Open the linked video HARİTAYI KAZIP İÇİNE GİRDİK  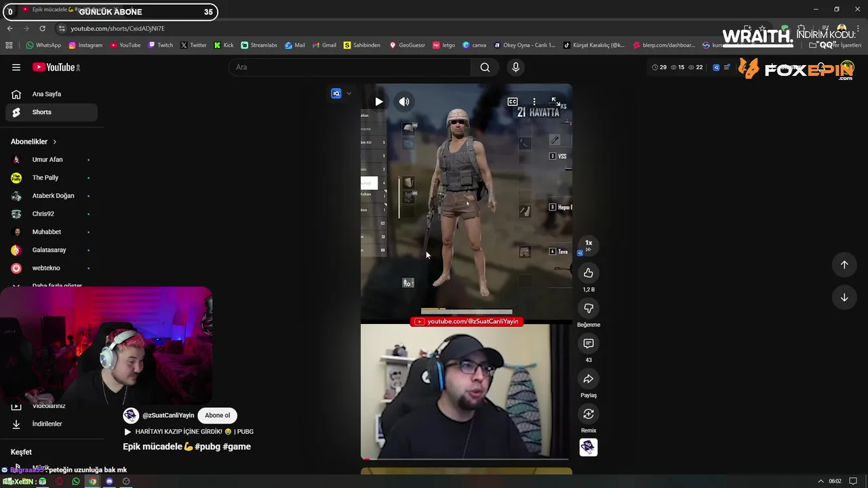click(x=189, y=432)
